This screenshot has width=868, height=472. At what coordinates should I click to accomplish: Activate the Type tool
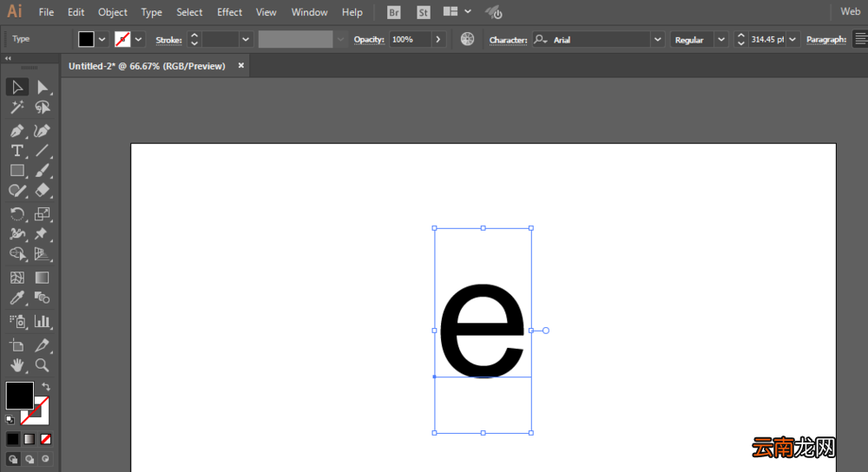pyautogui.click(x=17, y=150)
